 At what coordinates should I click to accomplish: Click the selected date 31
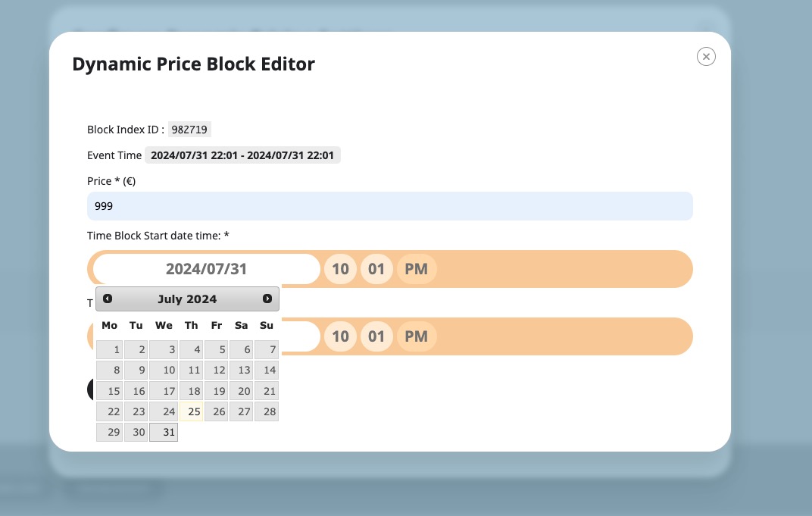[164, 432]
